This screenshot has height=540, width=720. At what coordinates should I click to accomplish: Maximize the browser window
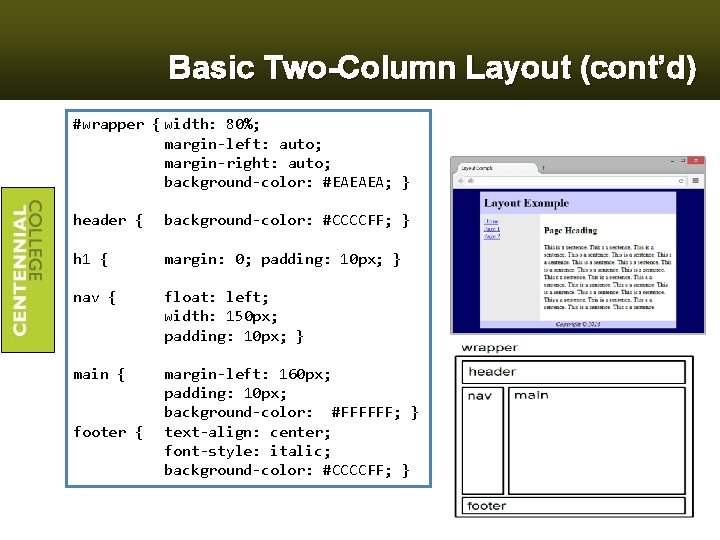click(x=683, y=161)
